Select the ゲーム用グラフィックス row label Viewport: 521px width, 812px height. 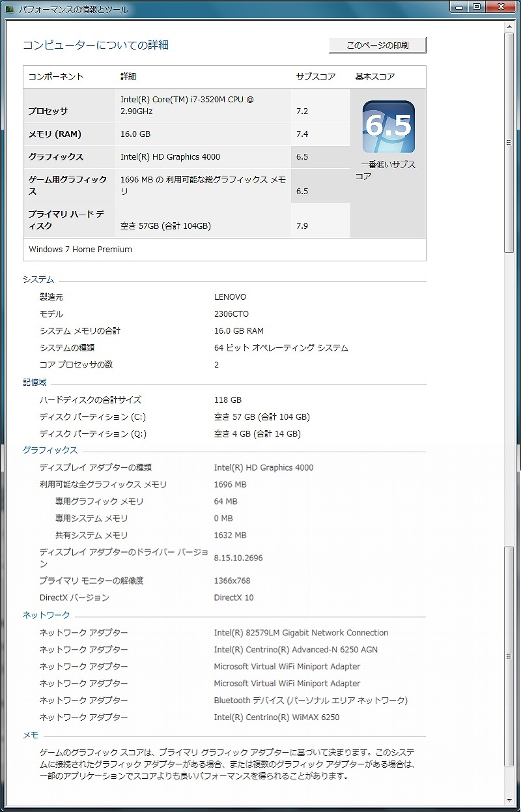click(68, 186)
